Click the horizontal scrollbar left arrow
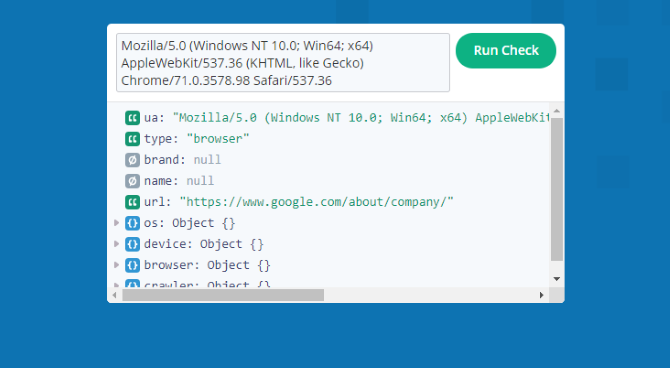The width and height of the screenshot is (670, 368). pyautogui.click(x=114, y=295)
